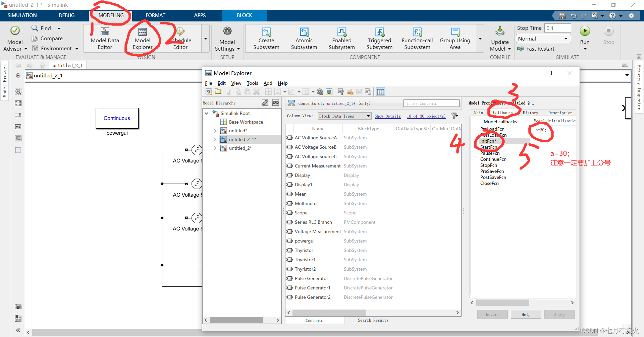644x337 pixels.
Task: Switch to the APPS ribbon tab
Action: pyautogui.click(x=200, y=15)
